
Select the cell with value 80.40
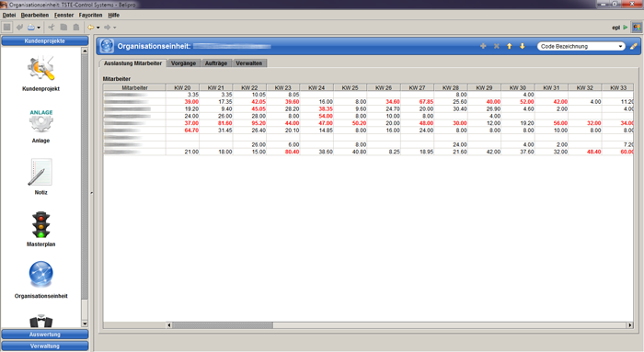[283, 152]
